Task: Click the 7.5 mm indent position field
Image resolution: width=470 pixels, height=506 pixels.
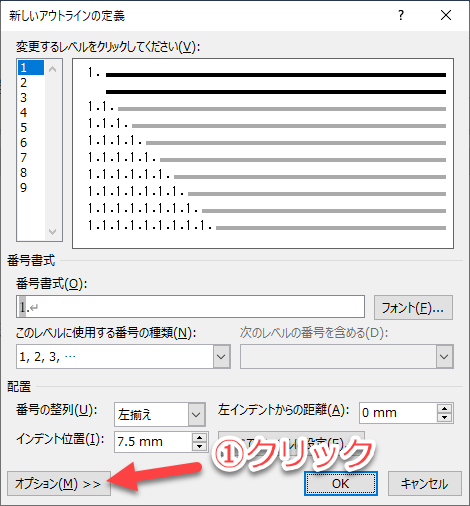Action: point(153,442)
